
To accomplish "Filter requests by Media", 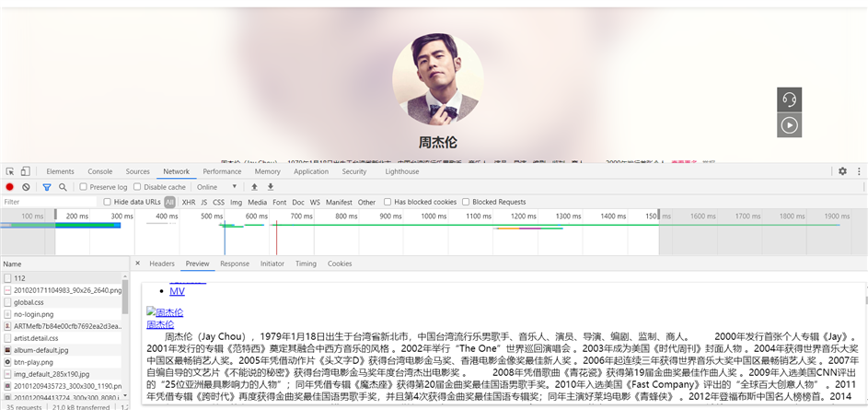I will (258, 203).
